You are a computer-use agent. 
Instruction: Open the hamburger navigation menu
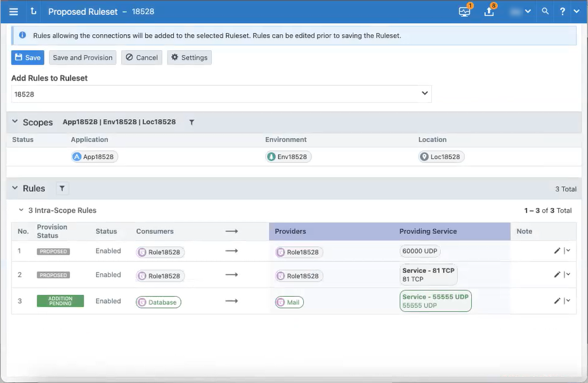(x=13, y=11)
